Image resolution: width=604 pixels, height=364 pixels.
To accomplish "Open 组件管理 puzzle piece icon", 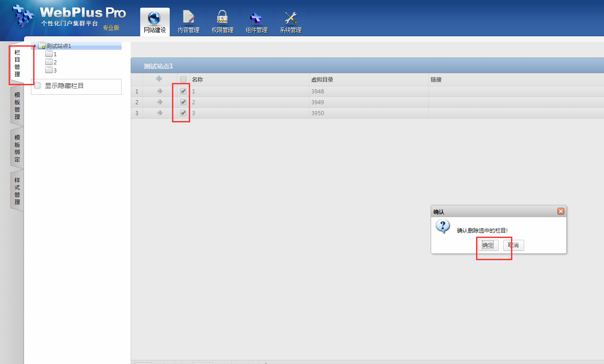I will coord(256,17).
